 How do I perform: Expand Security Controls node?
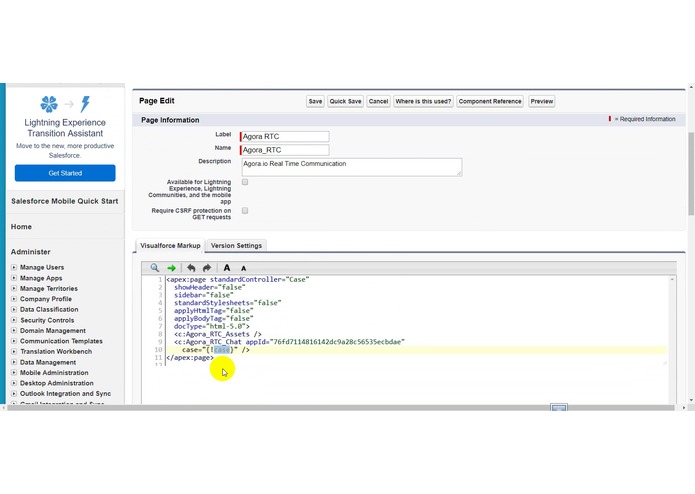click(14, 320)
